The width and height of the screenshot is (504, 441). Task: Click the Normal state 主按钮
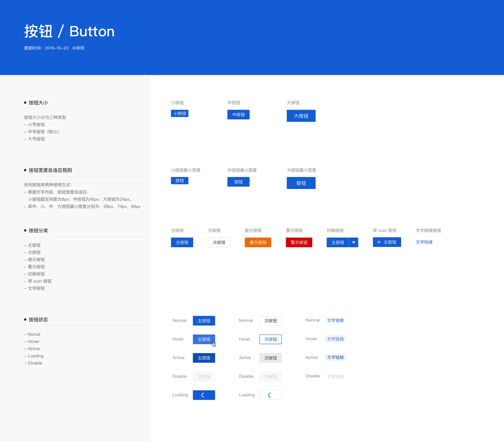(x=204, y=321)
